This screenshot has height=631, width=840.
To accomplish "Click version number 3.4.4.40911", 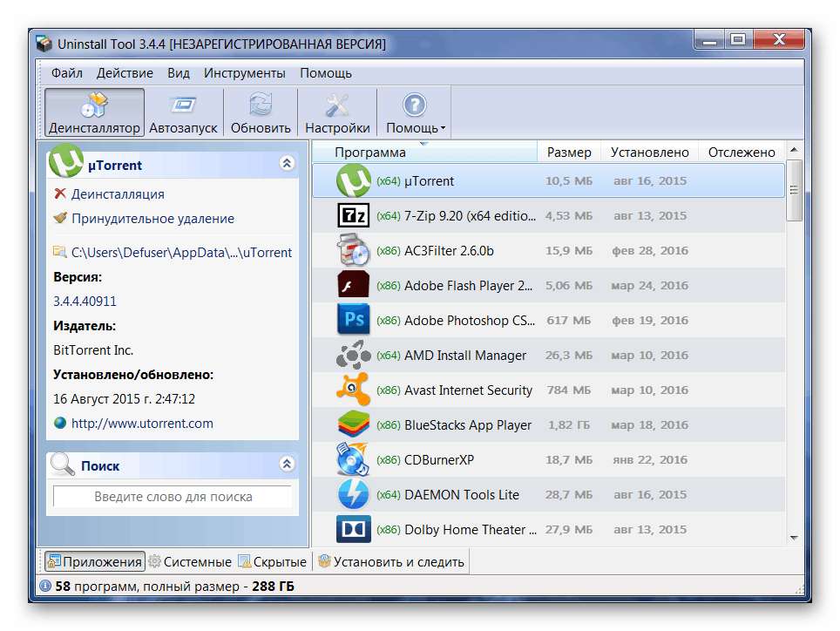I will 85,301.
